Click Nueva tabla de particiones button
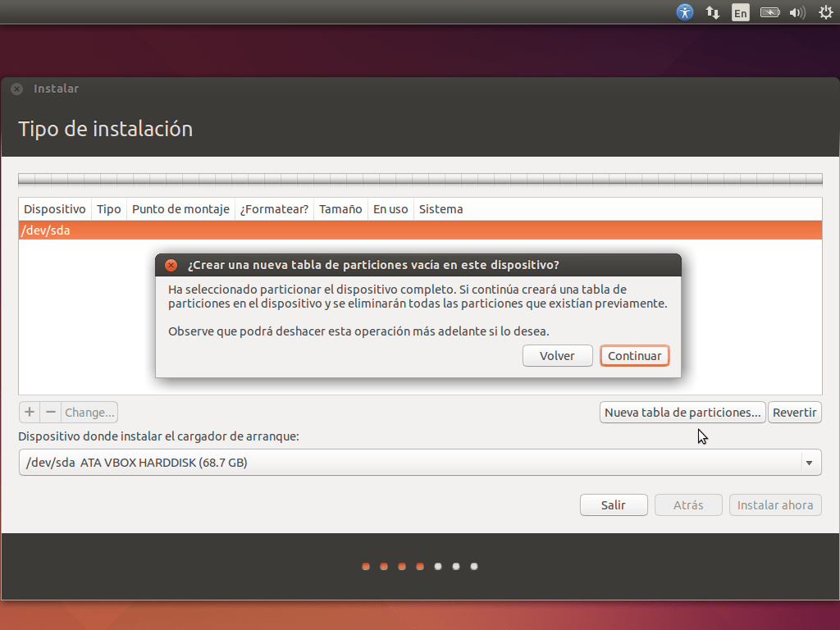The height and width of the screenshot is (630, 840). (x=682, y=413)
